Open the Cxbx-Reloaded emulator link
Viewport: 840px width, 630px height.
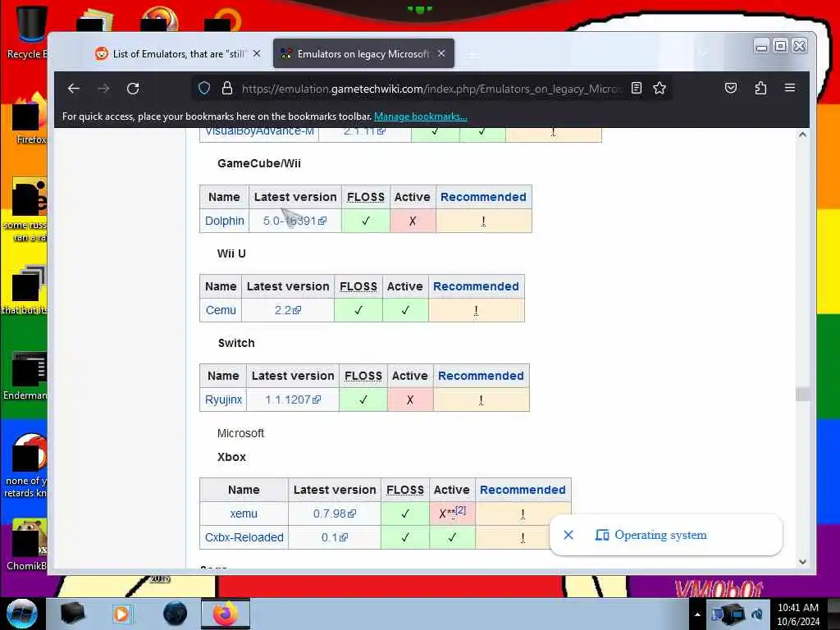[x=244, y=537]
